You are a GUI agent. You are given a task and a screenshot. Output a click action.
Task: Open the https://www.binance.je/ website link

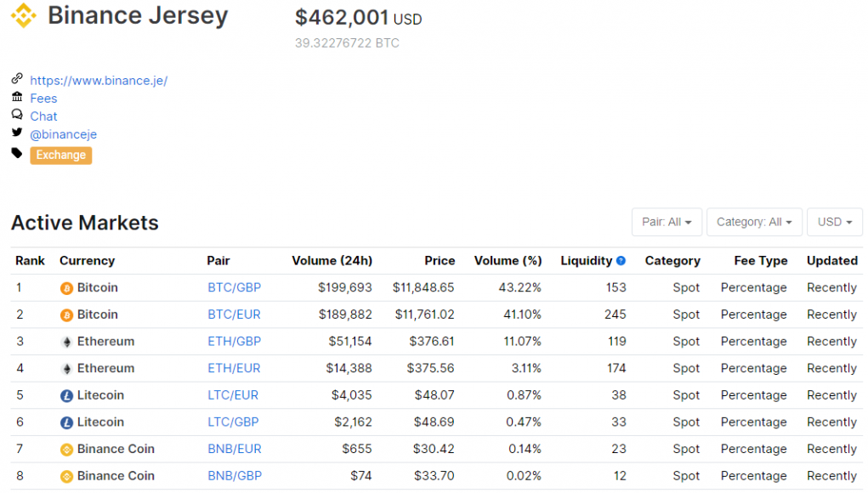(x=99, y=81)
